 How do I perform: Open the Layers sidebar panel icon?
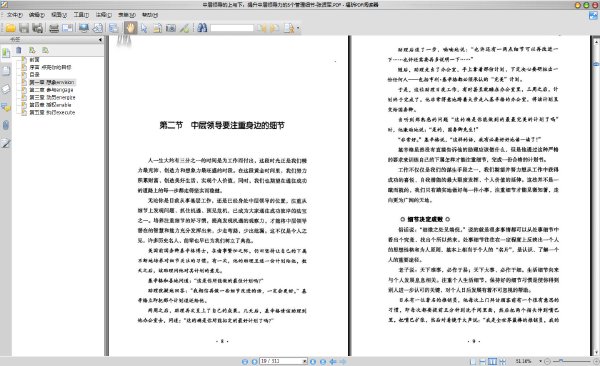pos(6,89)
